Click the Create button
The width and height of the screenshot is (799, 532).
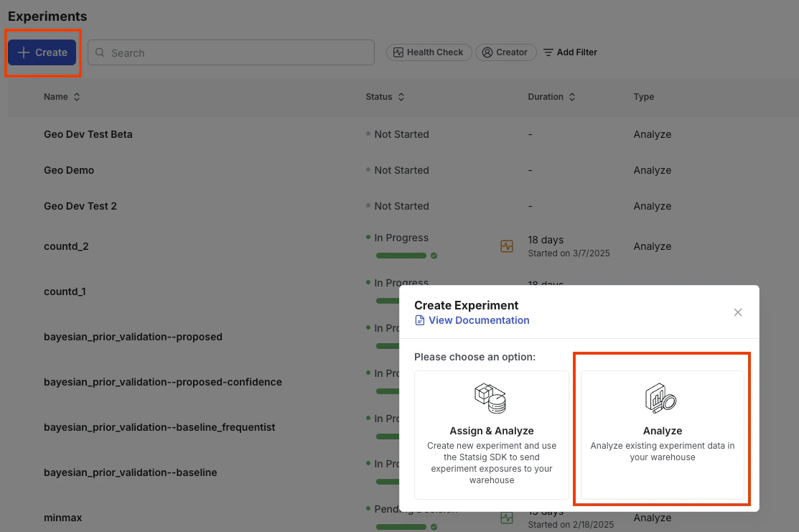[x=42, y=52]
